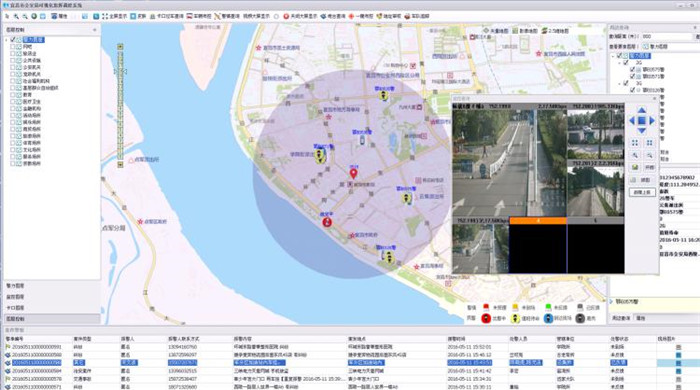Click the query distance input field showing 800
Viewport: 700px width, 390px height.
[667, 37]
